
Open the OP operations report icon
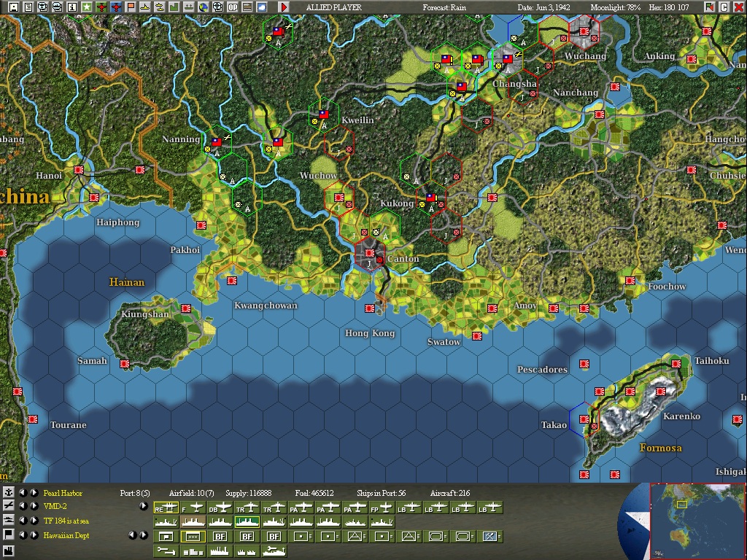[233, 7]
